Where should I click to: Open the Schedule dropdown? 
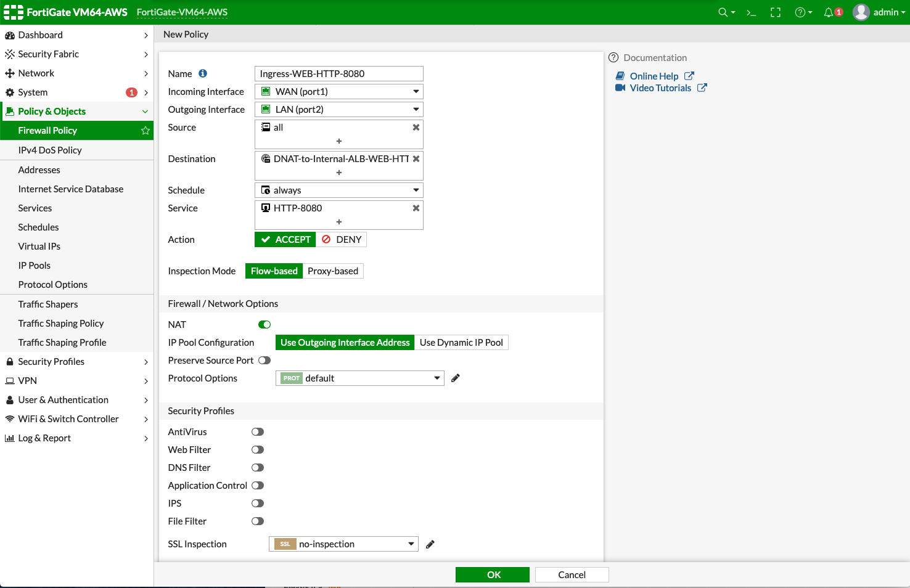pyautogui.click(x=339, y=190)
